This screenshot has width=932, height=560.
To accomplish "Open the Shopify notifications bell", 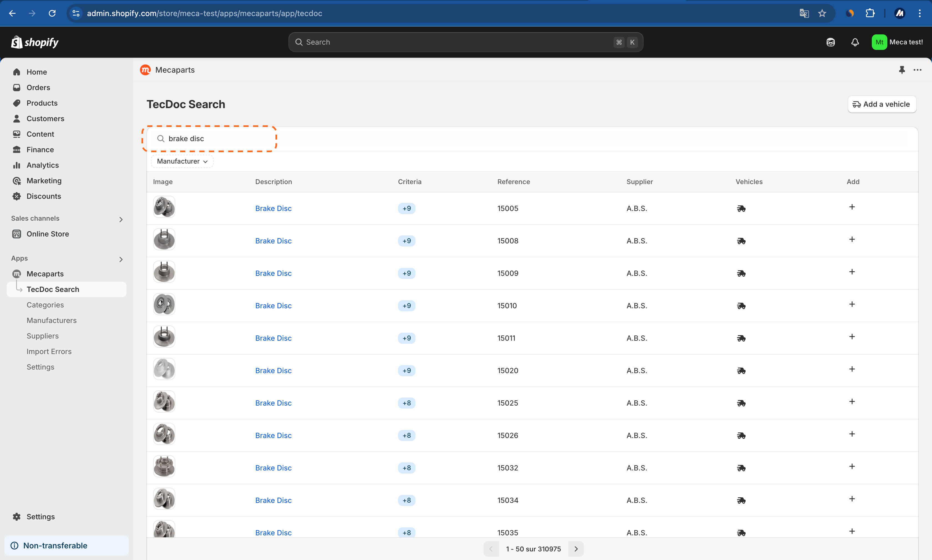I will click(x=855, y=42).
